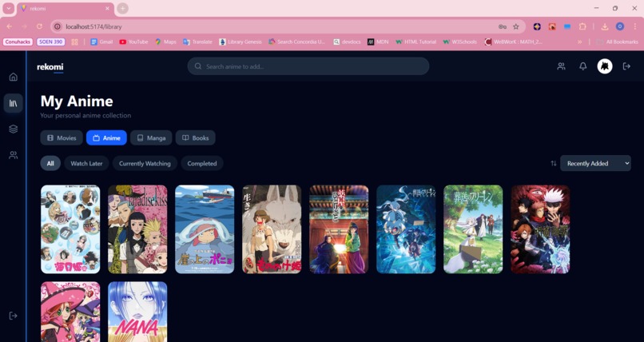This screenshot has width=644, height=342.
Task: Open the stacked layers sidebar icon
Action: [x=13, y=129]
